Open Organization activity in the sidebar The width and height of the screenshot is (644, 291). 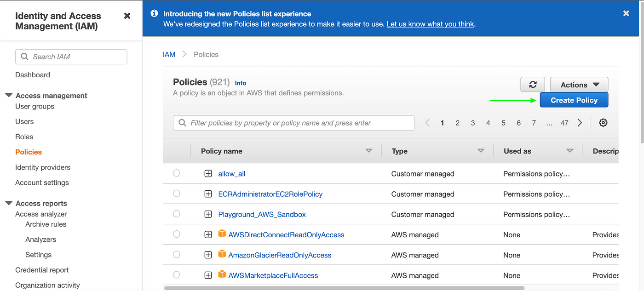47,285
